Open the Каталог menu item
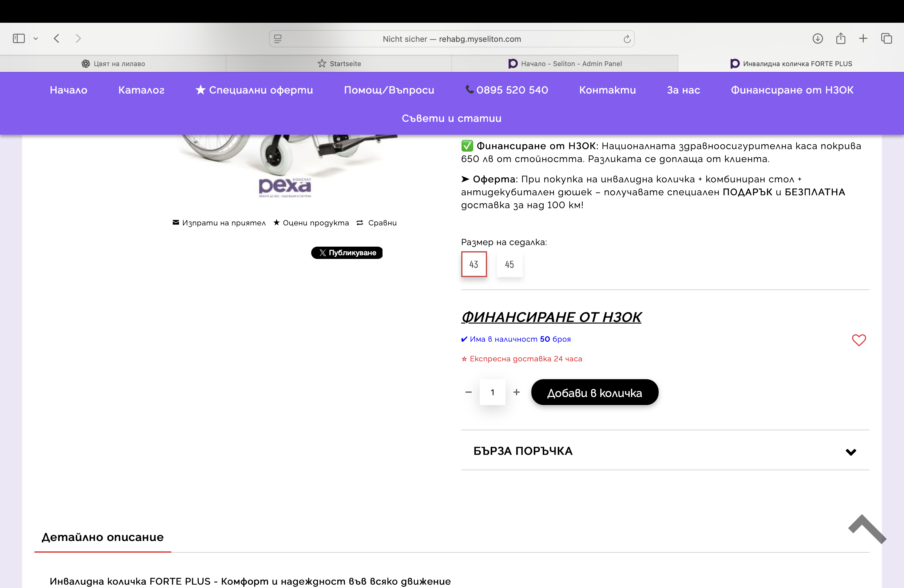The height and width of the screenshot is (588, 904). (141, 90)
